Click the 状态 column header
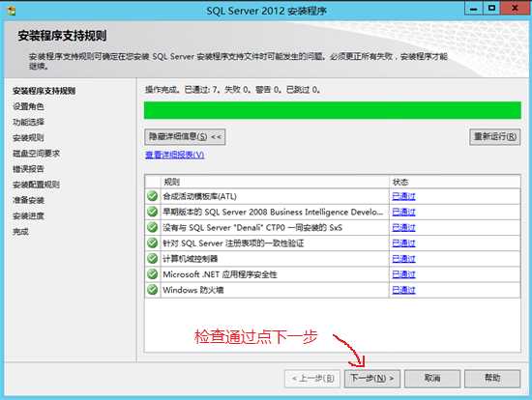Viewport: 532px width, 400px height. (455, 182)
